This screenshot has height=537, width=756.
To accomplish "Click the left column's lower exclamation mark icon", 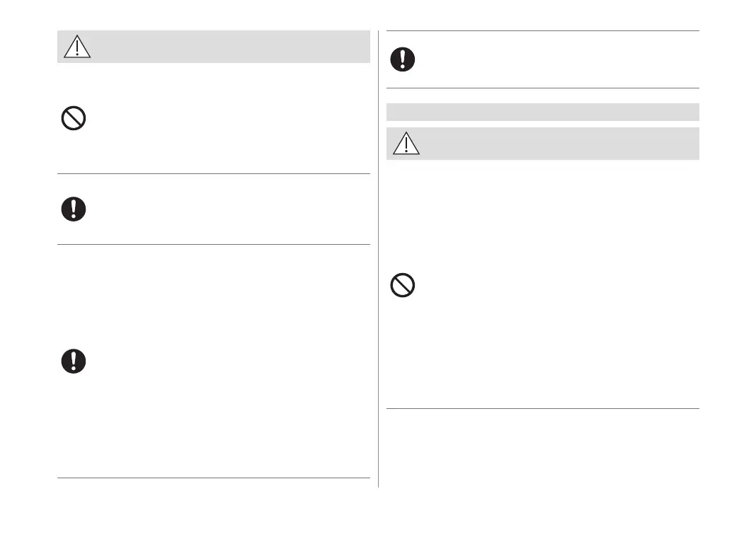I will (x=73, y=362).
